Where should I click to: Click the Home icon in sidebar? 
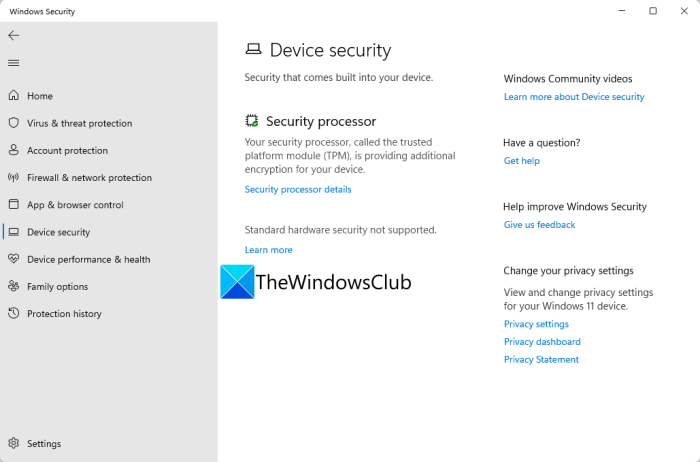point(14,96)
